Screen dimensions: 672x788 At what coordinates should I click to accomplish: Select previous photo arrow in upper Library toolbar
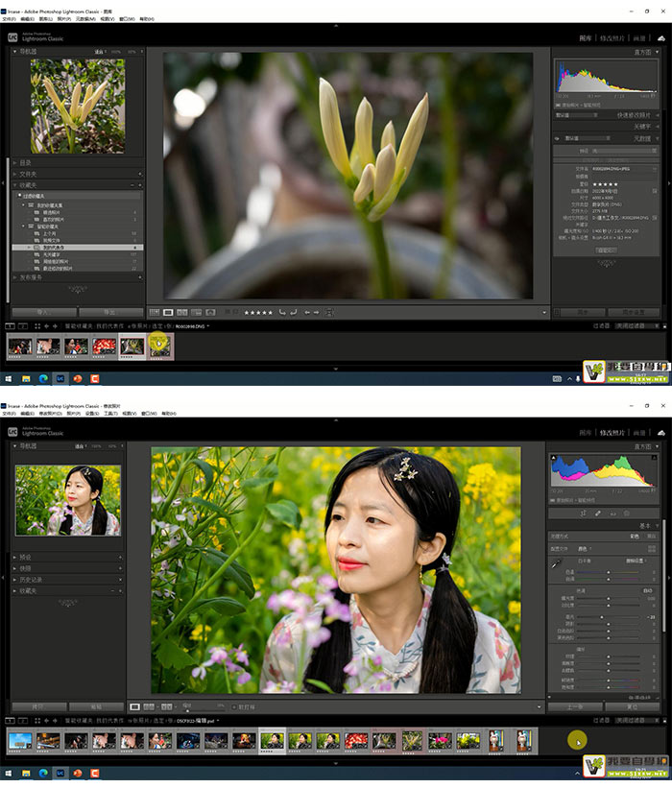(307, 313)
